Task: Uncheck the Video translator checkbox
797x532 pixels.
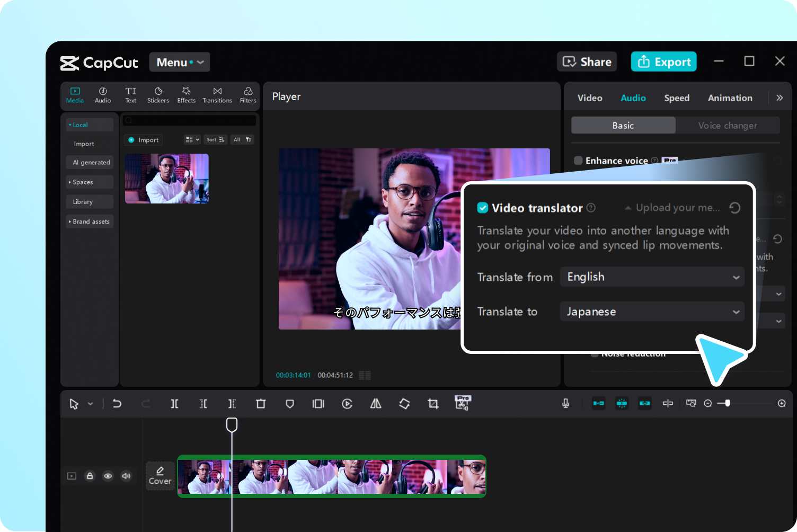Action: point(483,208)
